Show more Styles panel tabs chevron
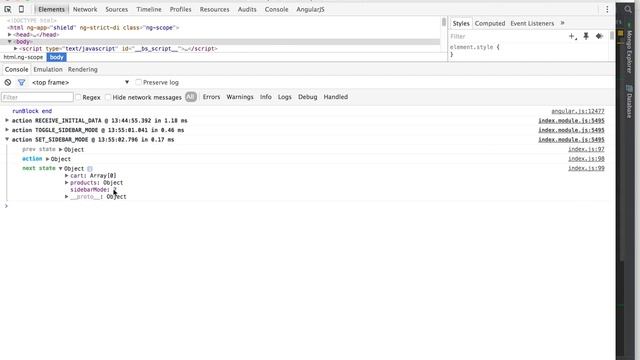 point(562,23)
